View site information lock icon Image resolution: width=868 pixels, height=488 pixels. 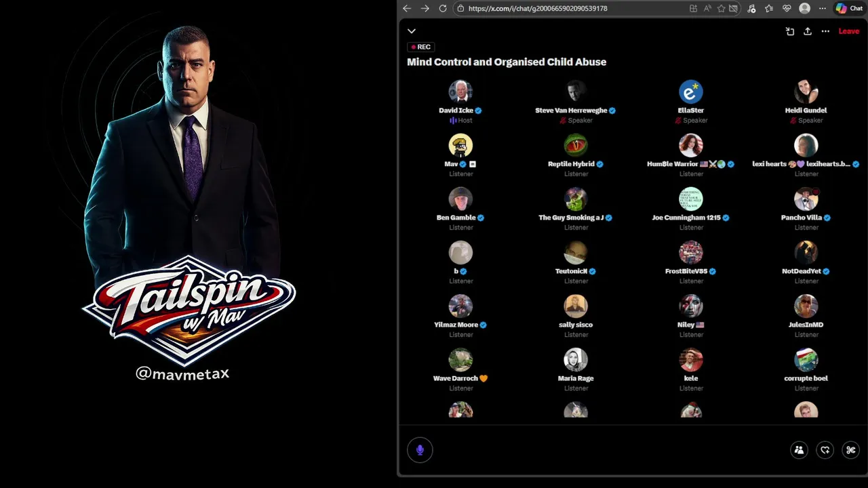coord(460,8)
